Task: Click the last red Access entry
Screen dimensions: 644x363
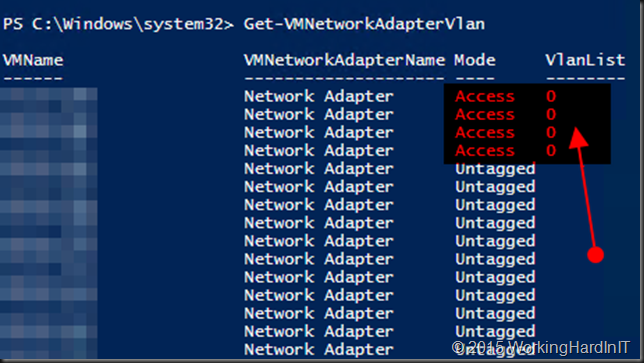Action: 485,151
